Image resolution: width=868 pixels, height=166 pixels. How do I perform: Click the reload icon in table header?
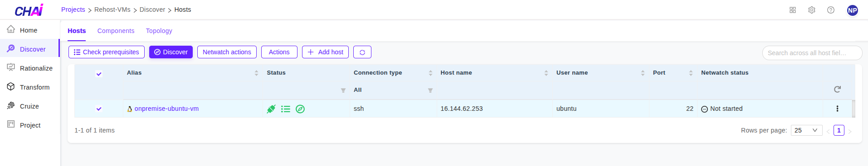click(837, 90)
